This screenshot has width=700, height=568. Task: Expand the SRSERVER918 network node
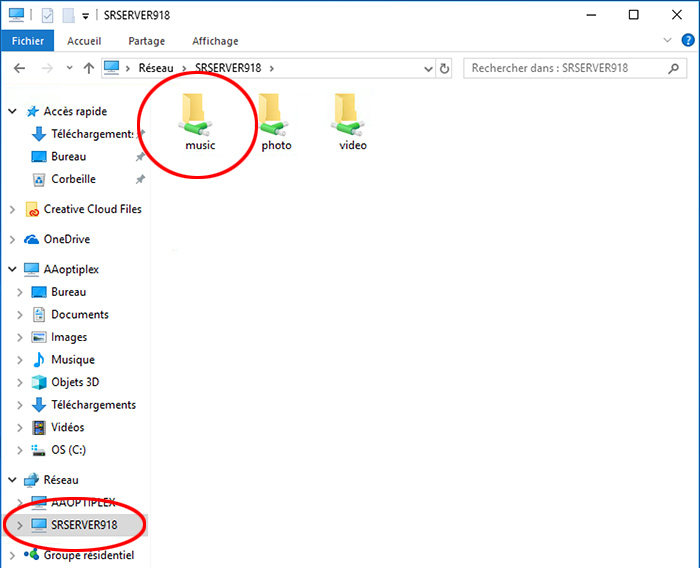tap(20, 525)
